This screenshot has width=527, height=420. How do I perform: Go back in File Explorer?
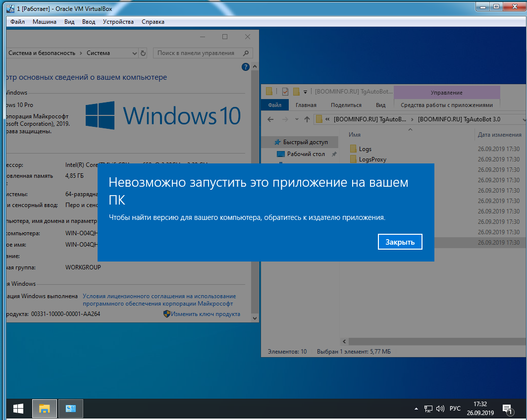coord(270,119)
